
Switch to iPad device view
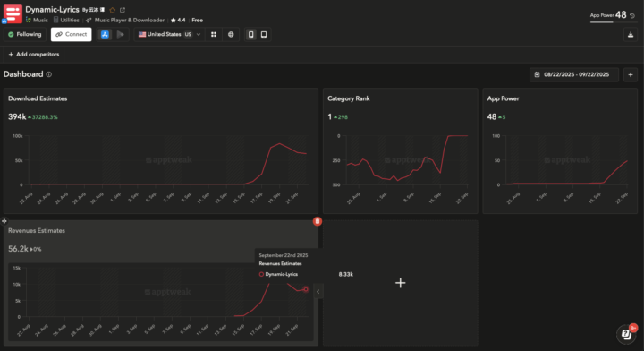click(264, 35)
